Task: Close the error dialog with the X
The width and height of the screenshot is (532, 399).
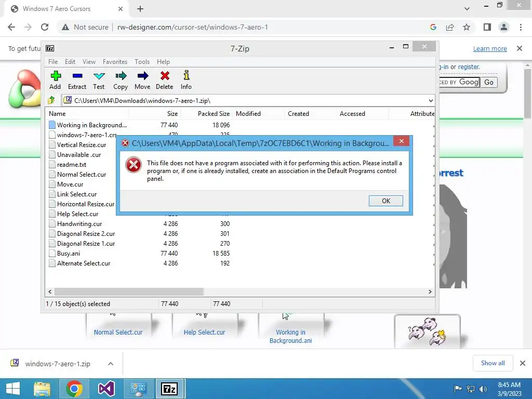Action: point(402,141)
